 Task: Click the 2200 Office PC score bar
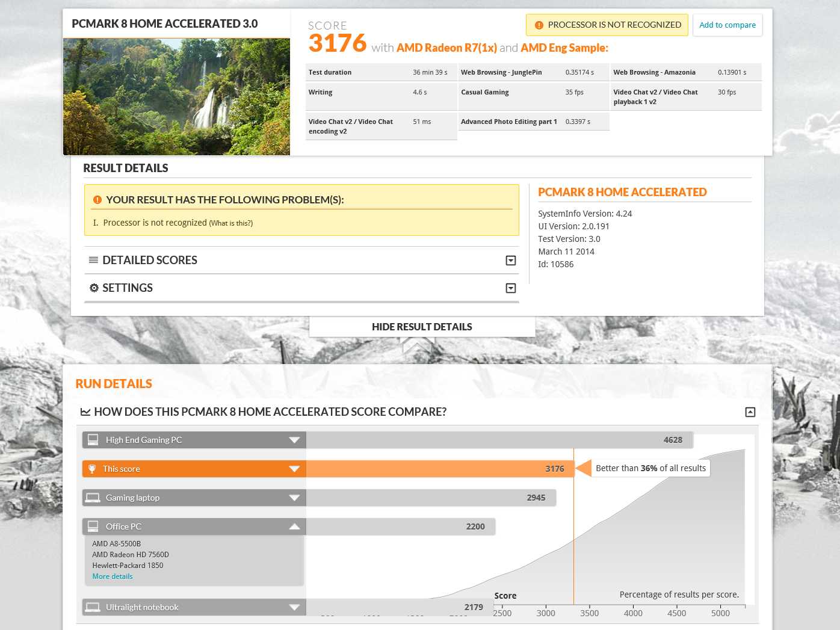(401, 527)
